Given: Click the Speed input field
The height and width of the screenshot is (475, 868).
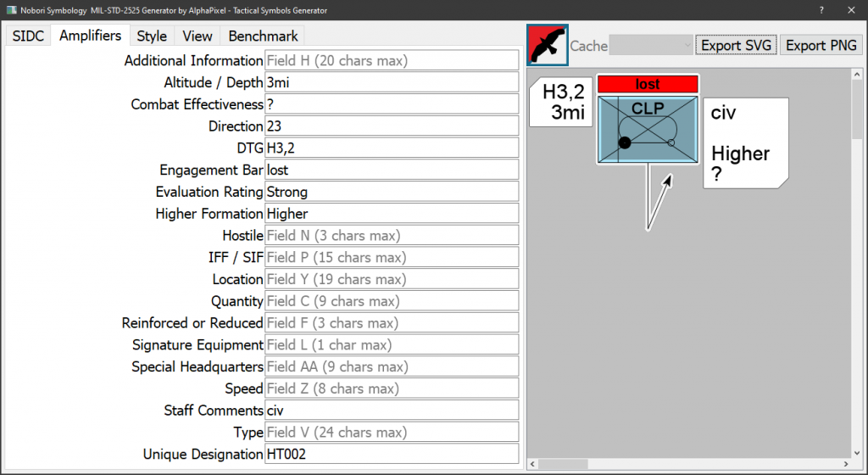Looking at the screenshot, I should [392, 388].
